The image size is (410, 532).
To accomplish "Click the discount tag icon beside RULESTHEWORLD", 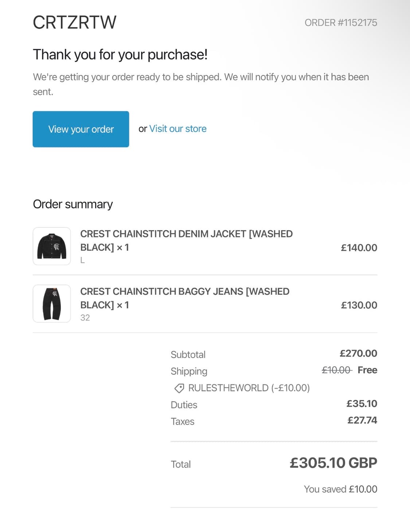I will [x=179, y=388].
